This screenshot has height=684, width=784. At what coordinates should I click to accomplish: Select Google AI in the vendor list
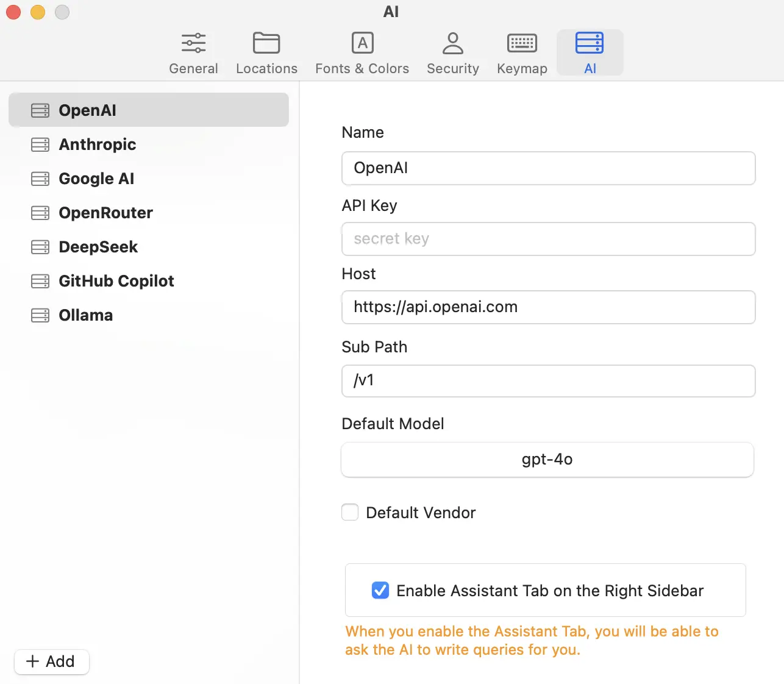pyautogui.click(x=96, y=179)
